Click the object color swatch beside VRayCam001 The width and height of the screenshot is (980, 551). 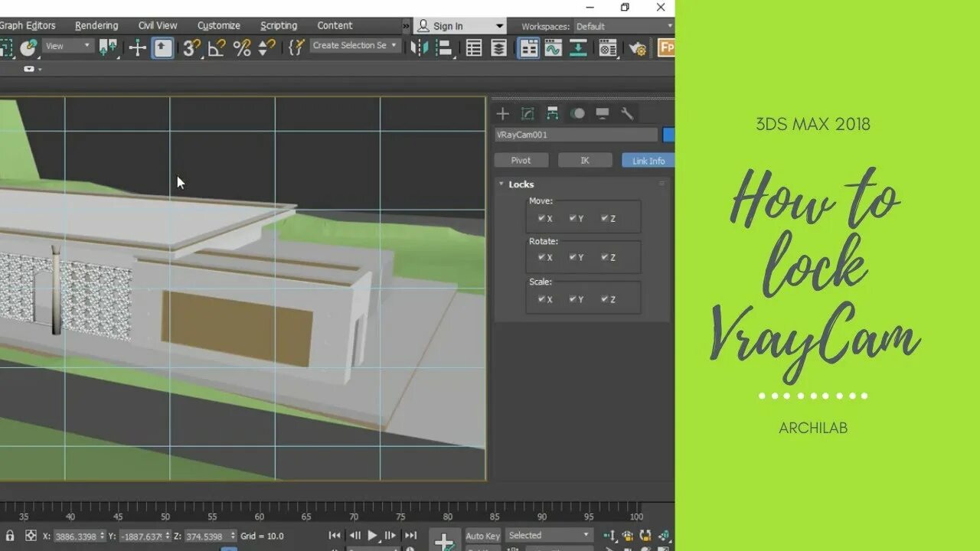(668, 135)
